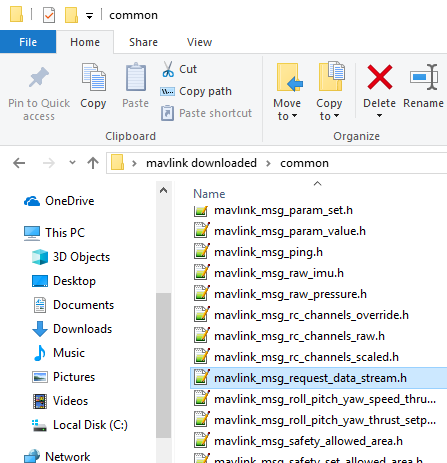Open the Move to dropdown
This screenshot has height=463, width=447.
point(287,110)
